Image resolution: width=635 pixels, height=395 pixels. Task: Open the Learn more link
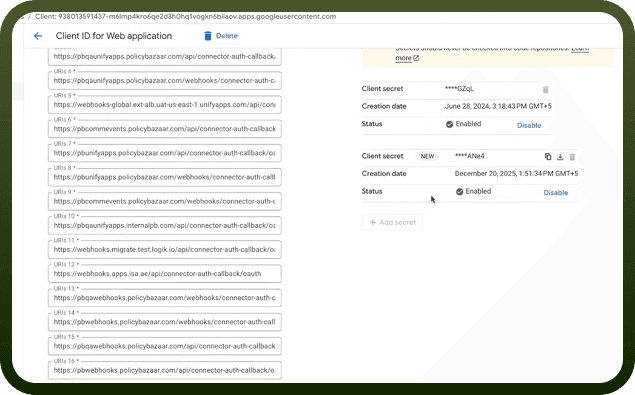(407, 58)
